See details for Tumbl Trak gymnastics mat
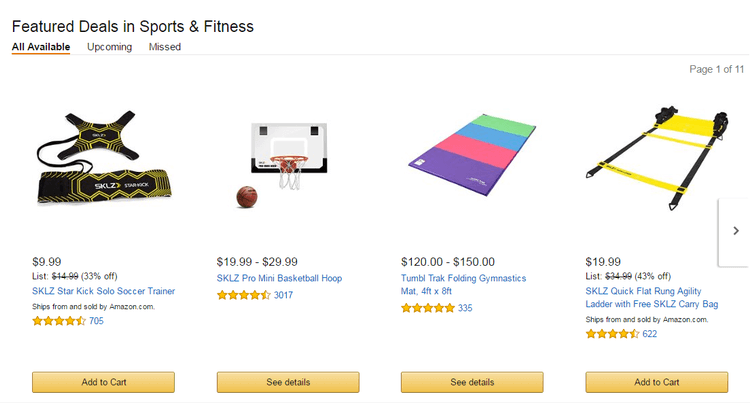This screenshot has height=403, width=750. point(472,382)
